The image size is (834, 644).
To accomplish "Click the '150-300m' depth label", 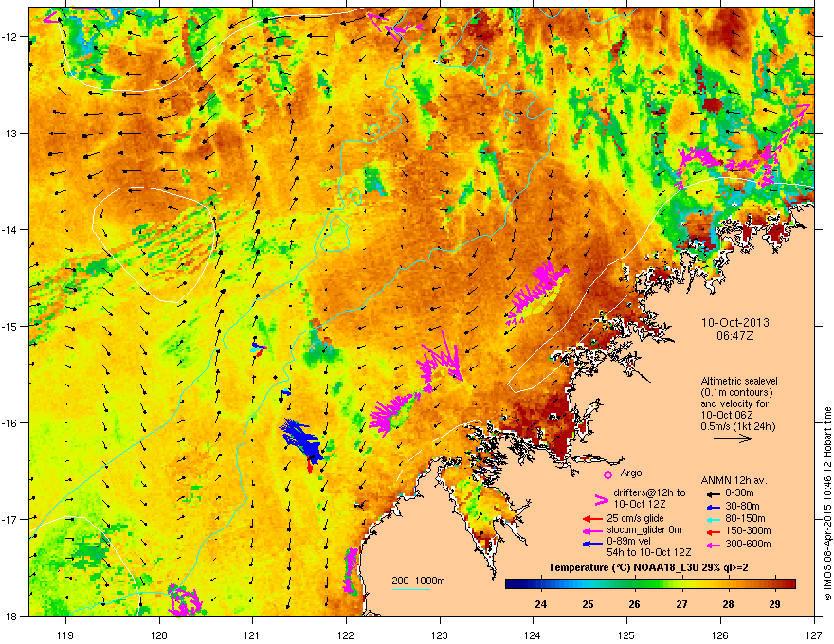I will 748,530.
